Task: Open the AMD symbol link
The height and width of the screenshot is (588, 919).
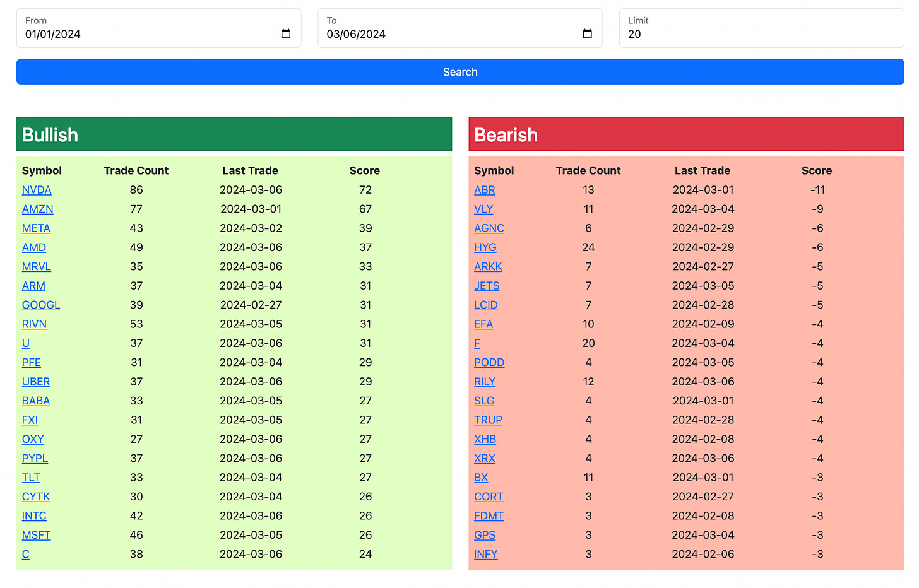Action: pyautogui.click(x=34, y=247)
